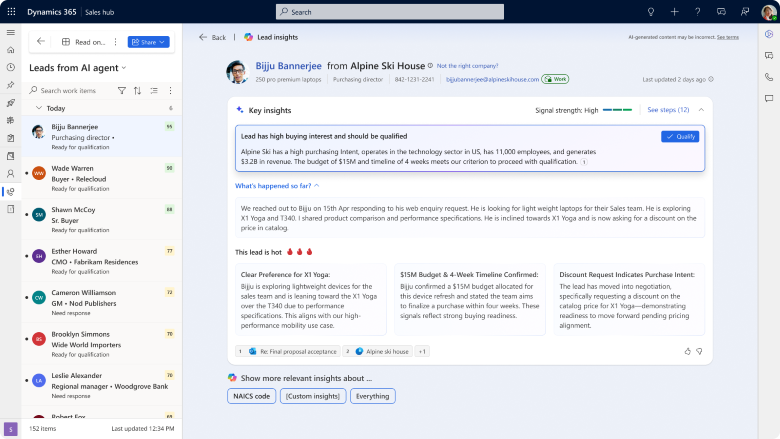Click the plus icon to create new
The image size is (780, 439).
coord(675,11)
